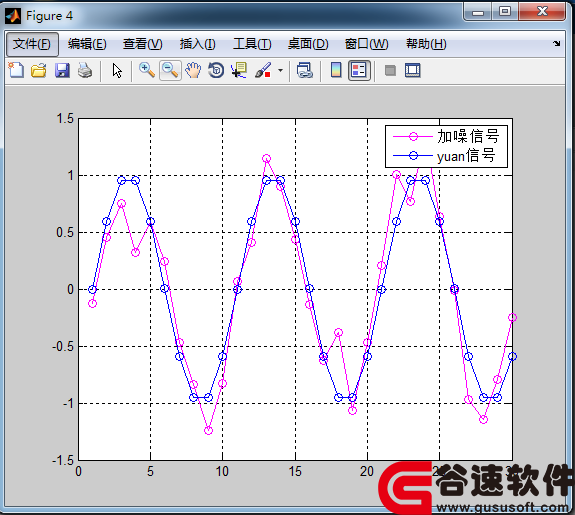
Task: Click y-axis tick label -0.5
Action: (63, 346)
